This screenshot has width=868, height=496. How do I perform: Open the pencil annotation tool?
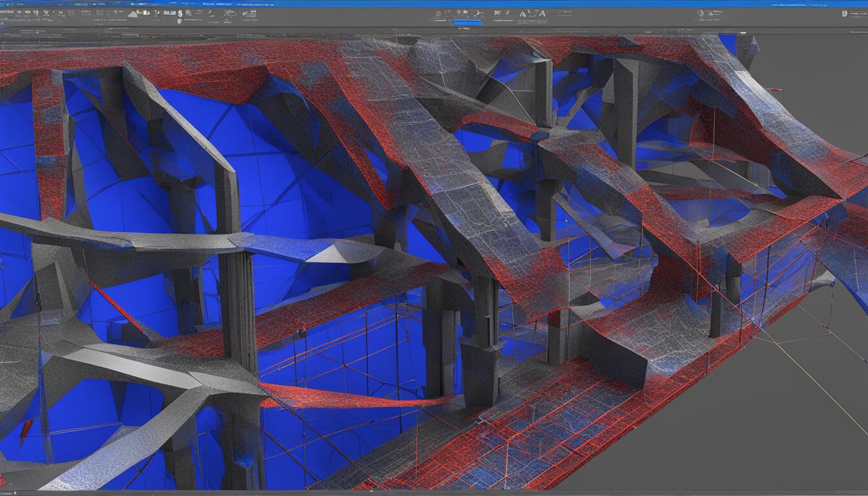tap(210, 13)
